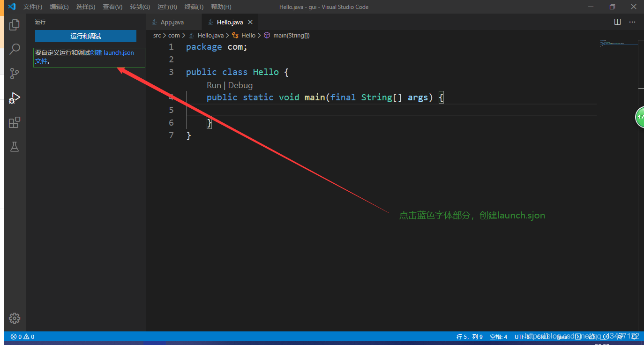This screenshot has height=345, width=644.
Task: Open the Run and Debug view icon
Action: [15, 98]
